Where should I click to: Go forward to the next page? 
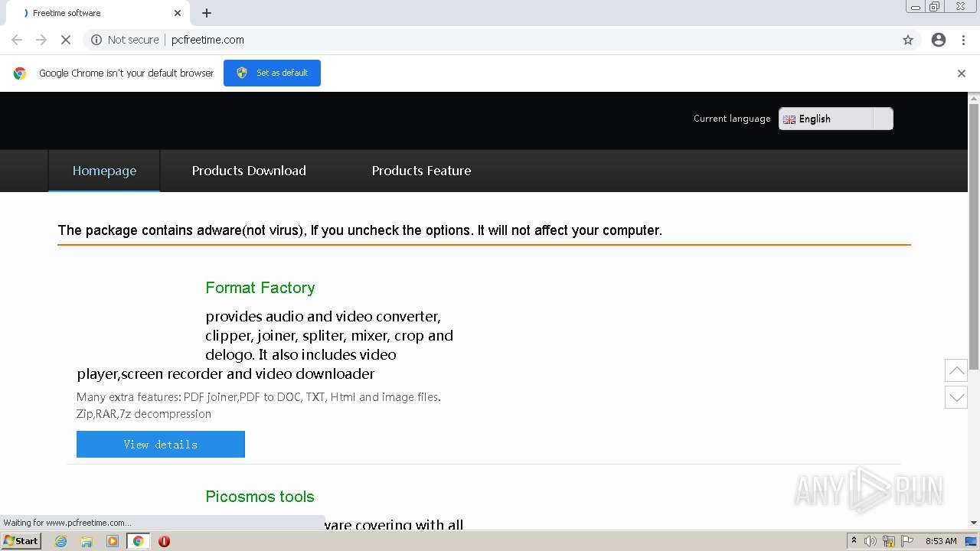41,40
